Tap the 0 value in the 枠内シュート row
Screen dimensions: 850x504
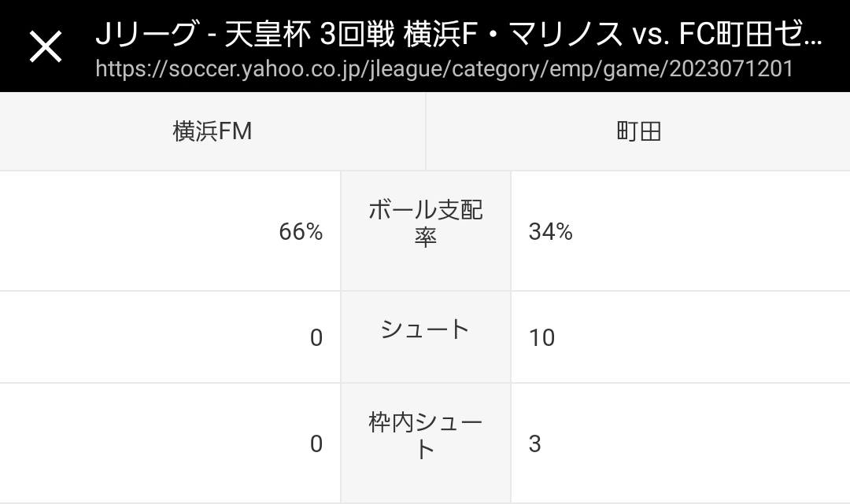pyautogui.click(x=316, y=444)
